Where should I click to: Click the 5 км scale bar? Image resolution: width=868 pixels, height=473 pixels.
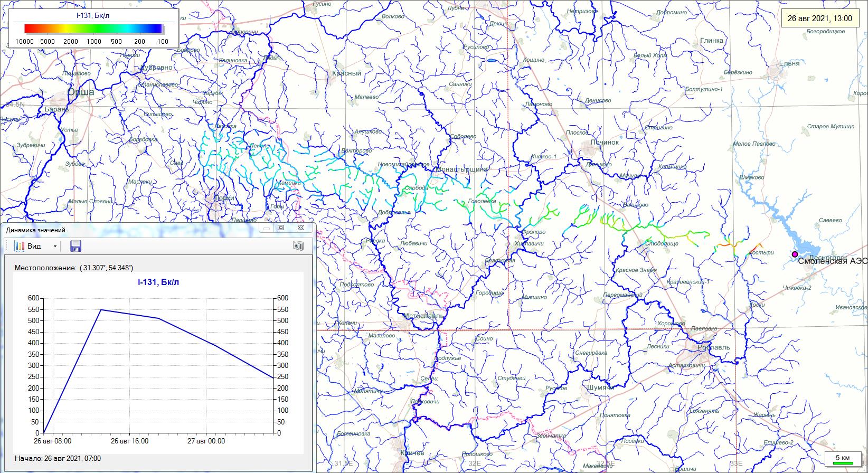[842, 460]
